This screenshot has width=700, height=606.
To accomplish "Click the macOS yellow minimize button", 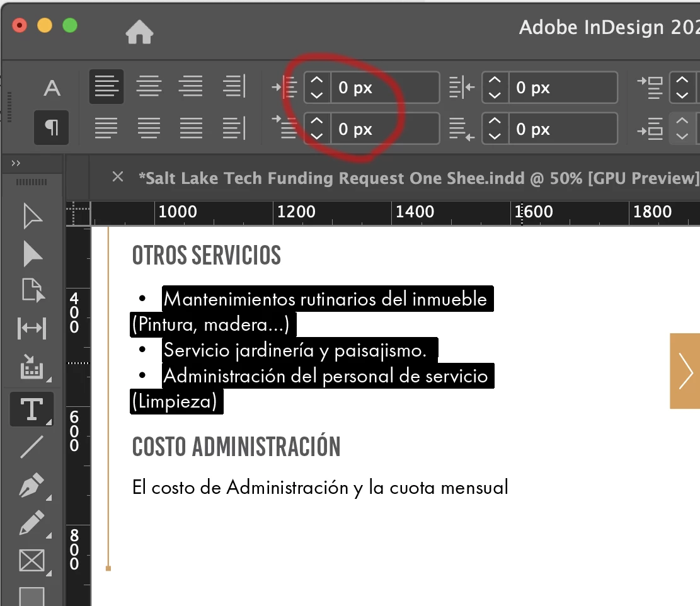I will click(x=45, y=25).
